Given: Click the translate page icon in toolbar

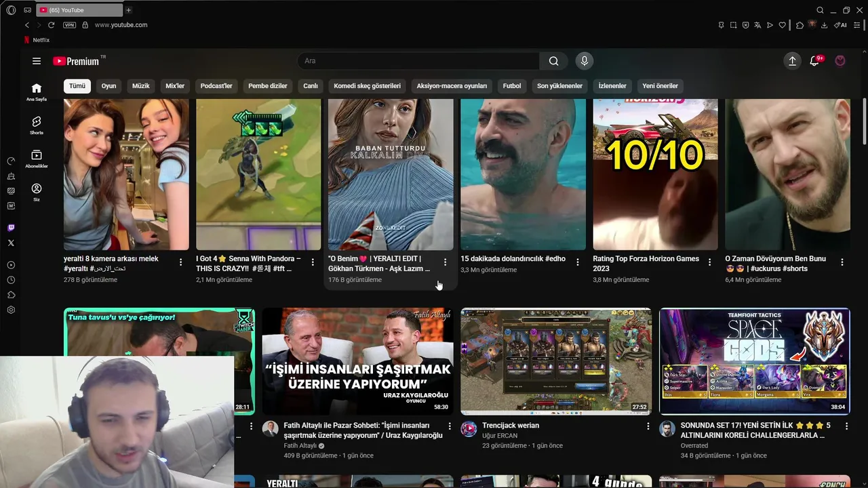Looking at the screenshot, I should 757,25.
